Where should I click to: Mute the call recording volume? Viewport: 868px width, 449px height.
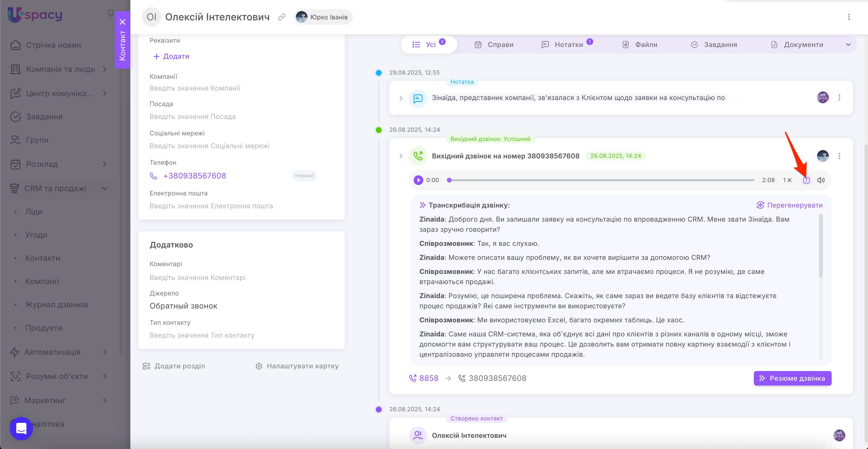(x=821, y=180)
